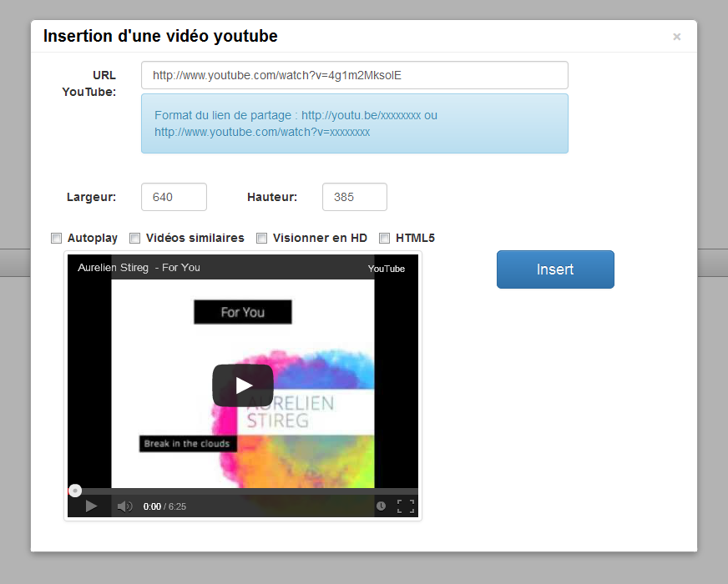This screenshot has width=728, height=584.
Task: Click the Watch Later clock icon
Action: pos(381,506)
